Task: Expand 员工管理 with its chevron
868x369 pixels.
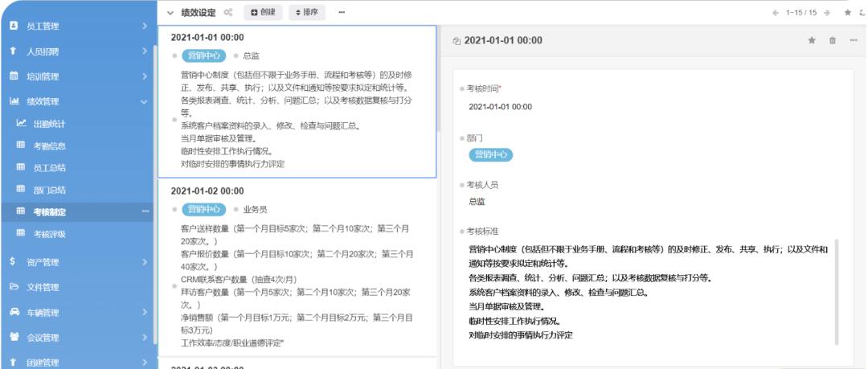Action: 144,26
